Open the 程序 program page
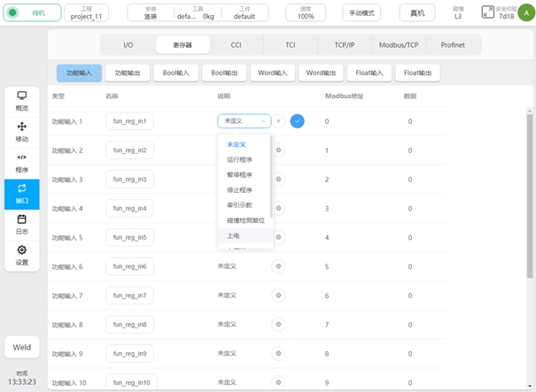Screen dimensions: 536x392 (21, 163)
